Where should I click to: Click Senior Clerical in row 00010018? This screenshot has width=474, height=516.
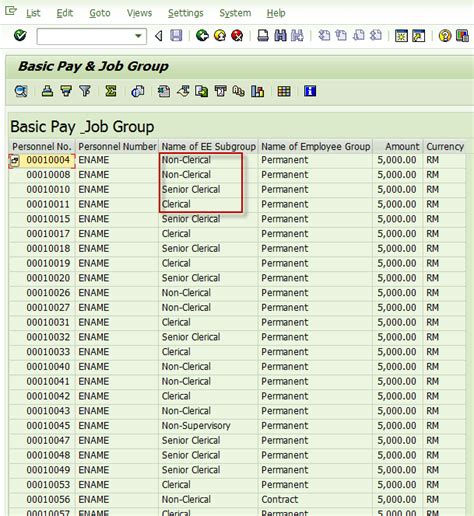pyautogui.click(x=191, y=248)
